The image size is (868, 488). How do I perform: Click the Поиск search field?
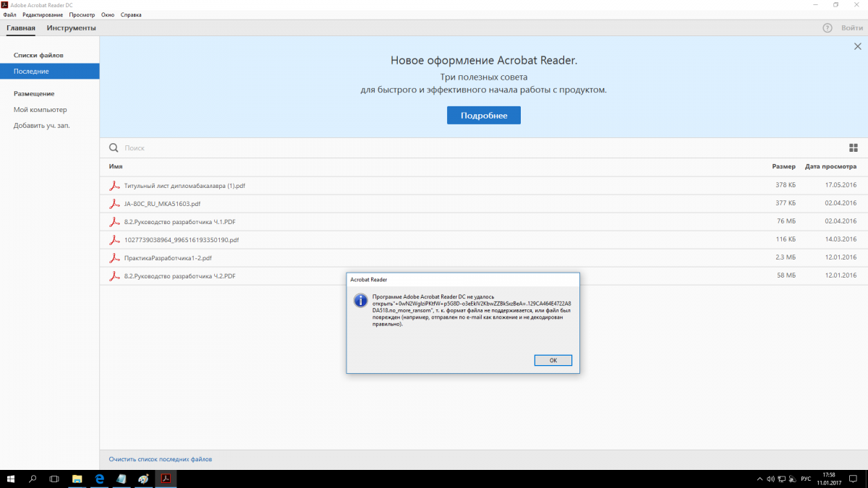coord(289,147)
